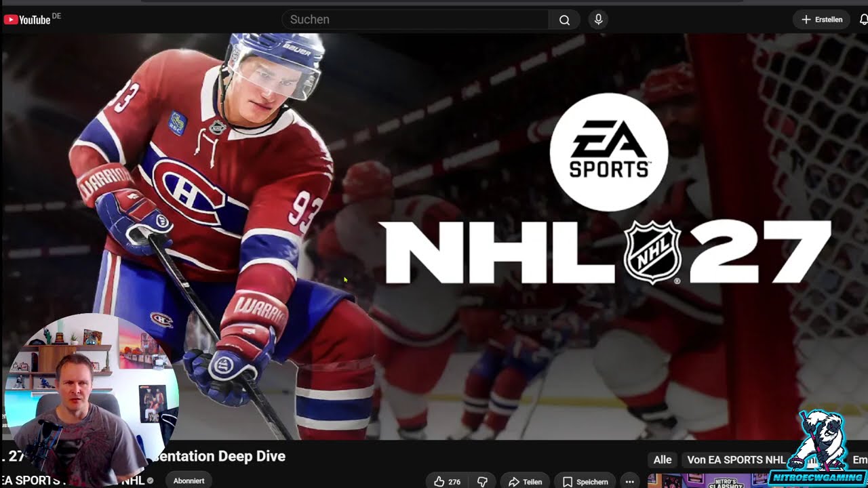Click into the Suchen search field

(415, 20)
